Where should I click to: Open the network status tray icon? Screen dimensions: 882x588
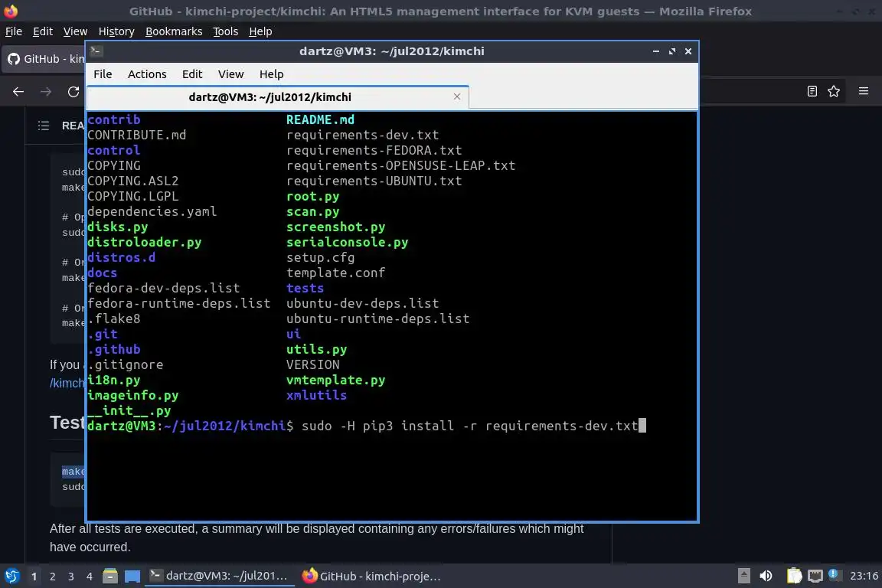tap(815, 576)
